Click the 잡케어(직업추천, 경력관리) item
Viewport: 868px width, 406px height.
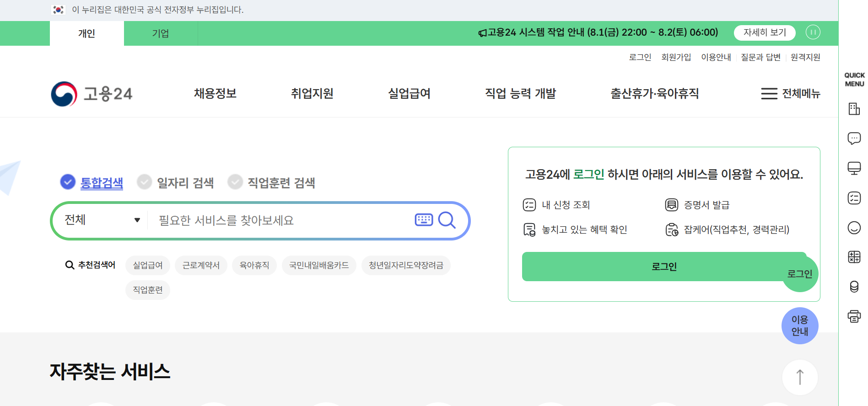727,230
